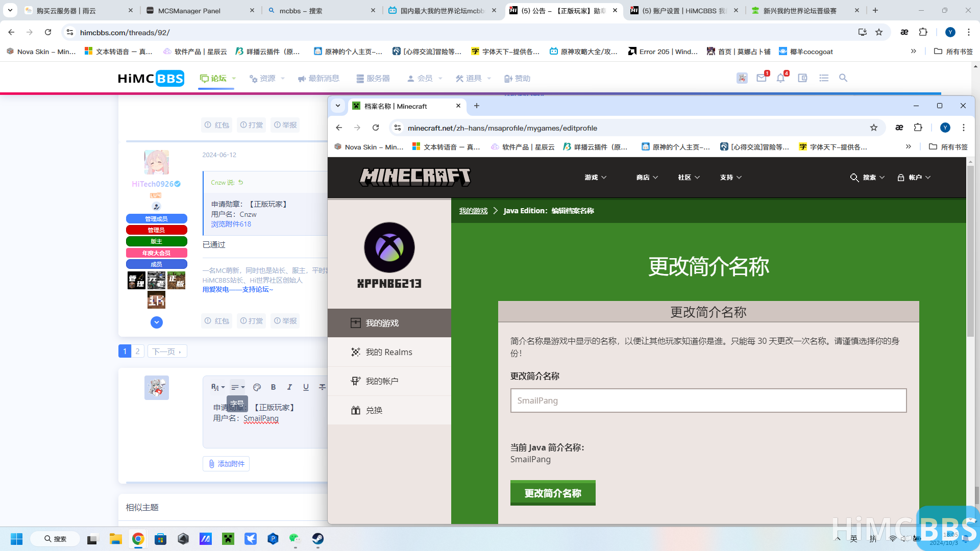The width and height of the screenshot is (980, 551).
Task: Click the SmailPang profile name input field
Action: (707, 400)
